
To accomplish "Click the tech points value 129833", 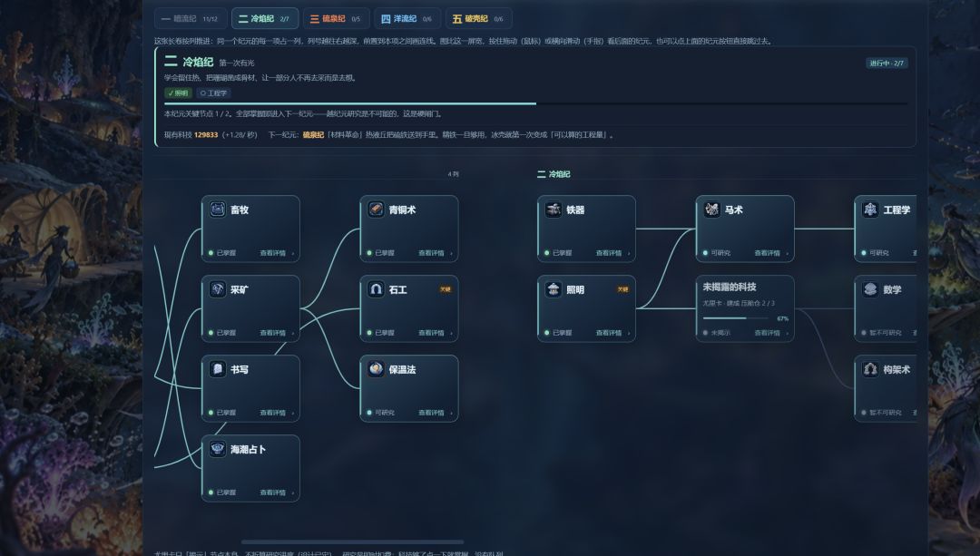I will tap(206, 135).
